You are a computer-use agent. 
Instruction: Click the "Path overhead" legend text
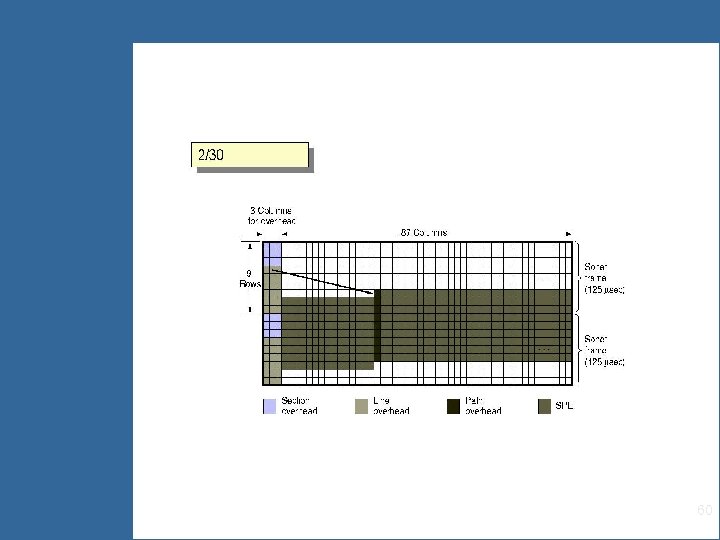483,406
